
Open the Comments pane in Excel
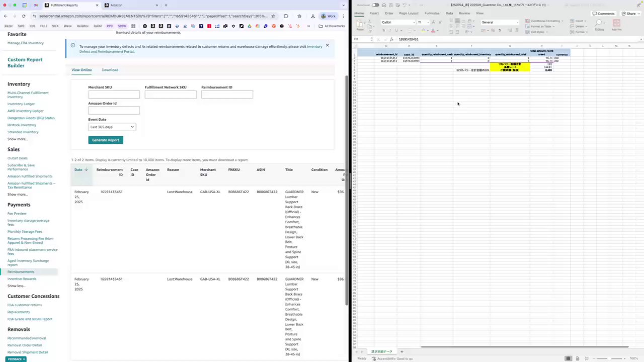(x=603, y=14)
